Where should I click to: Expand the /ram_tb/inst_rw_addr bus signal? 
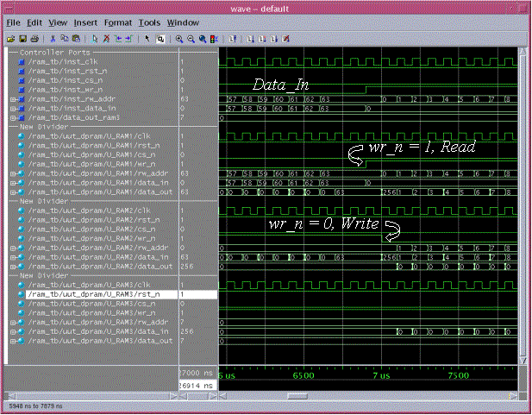(x=13, y=99)
